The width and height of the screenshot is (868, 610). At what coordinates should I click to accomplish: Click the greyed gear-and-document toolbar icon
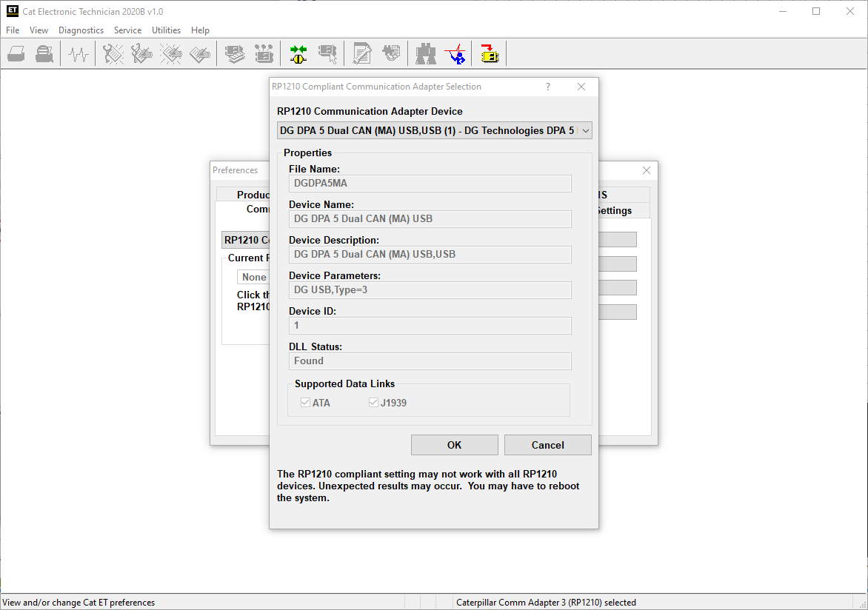pyautogui.click(x=391, y=54)
